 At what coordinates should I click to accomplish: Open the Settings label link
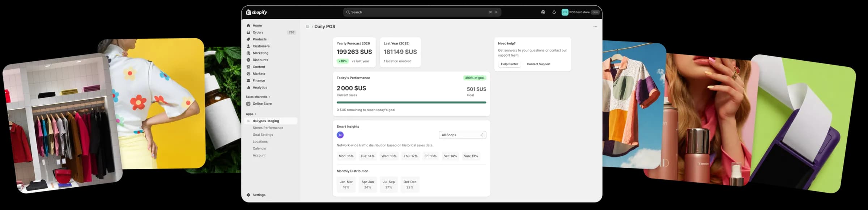pyautogui.click(x=259, y=195)
